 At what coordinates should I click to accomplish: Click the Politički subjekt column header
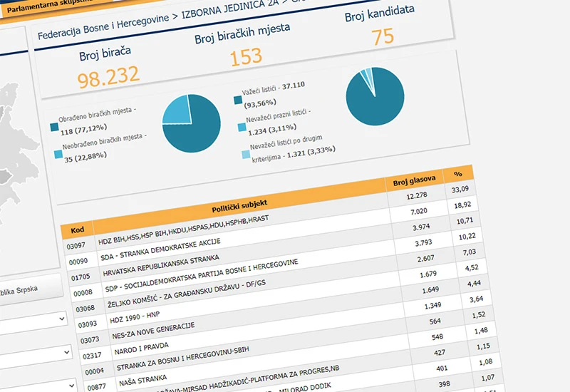click(239, 206)
